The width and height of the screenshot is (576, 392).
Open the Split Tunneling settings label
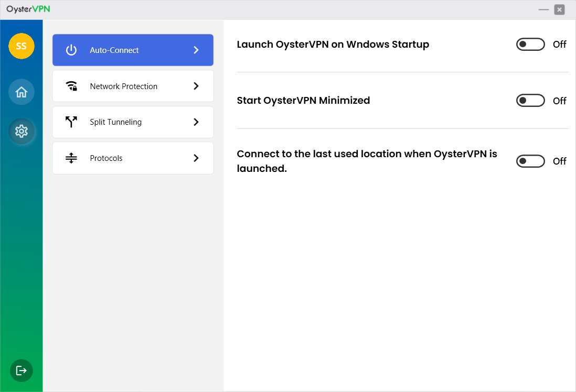(x=116, y=122)
